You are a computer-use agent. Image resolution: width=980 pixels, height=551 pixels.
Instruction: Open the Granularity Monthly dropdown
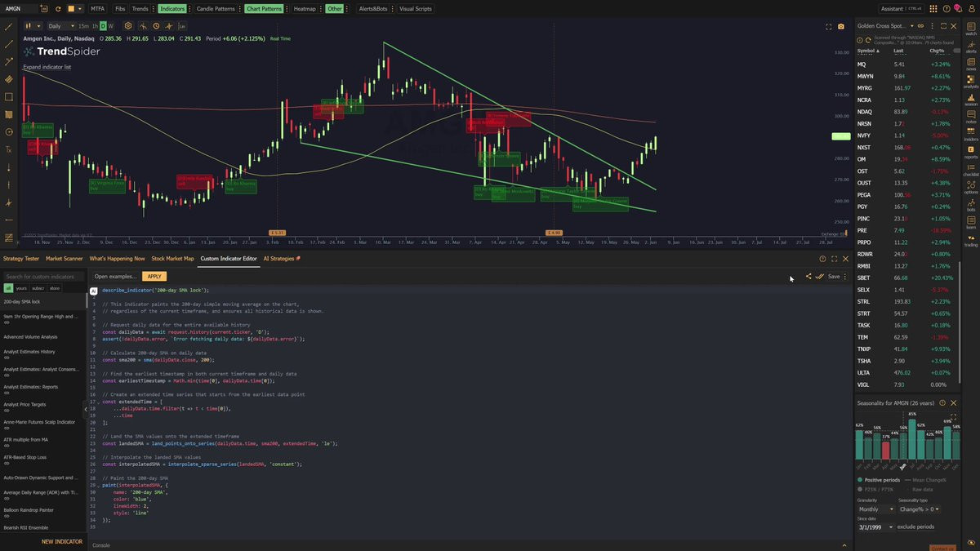[875, 509]
